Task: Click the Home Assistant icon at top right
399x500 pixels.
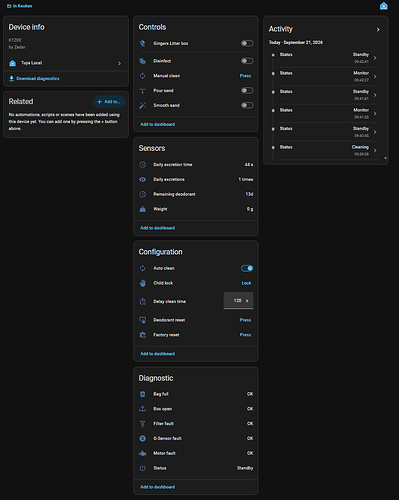Action: tap(384, 6)
